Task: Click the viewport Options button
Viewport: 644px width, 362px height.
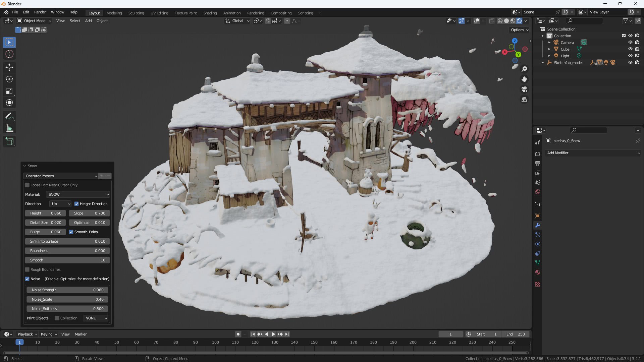Action: point(519,30)
